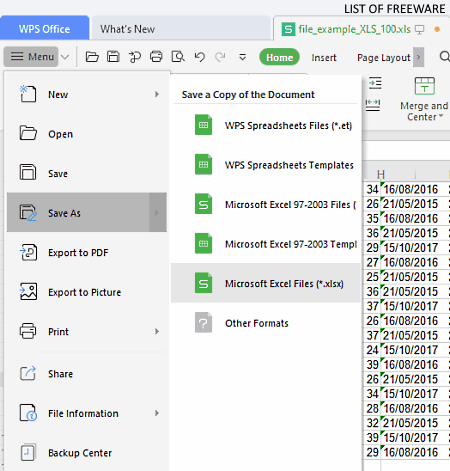Choose Open in the file menu
The width and height of the screenshot is (450, 471).
click(87, 134)
